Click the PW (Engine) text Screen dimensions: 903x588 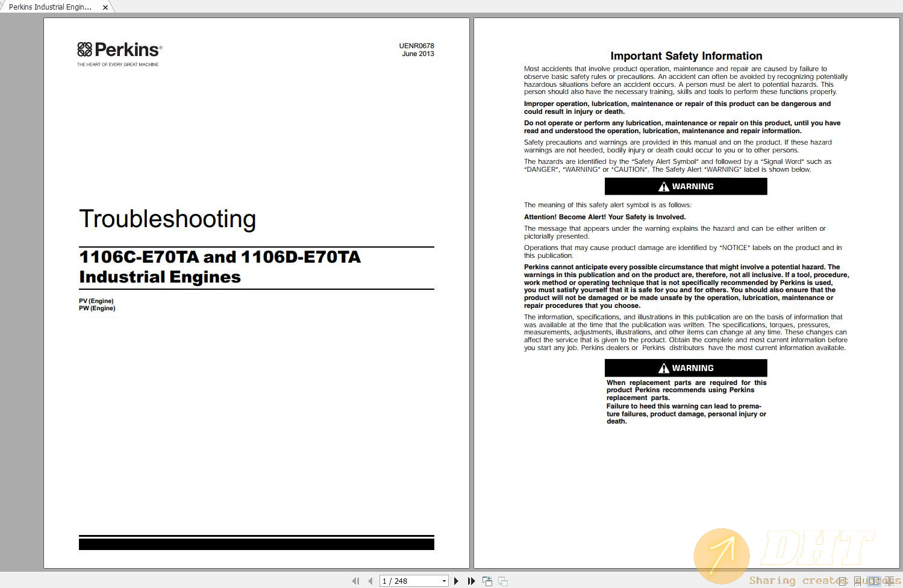[x=97, y=308]
